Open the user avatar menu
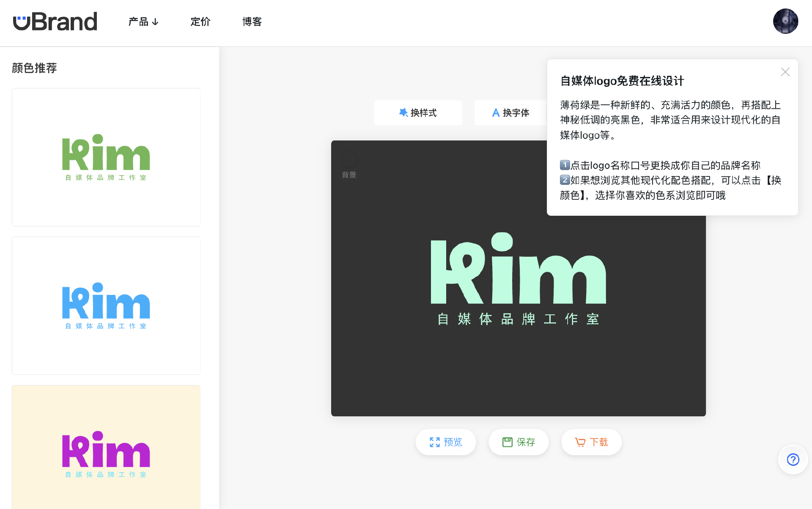 coord(785,21)
